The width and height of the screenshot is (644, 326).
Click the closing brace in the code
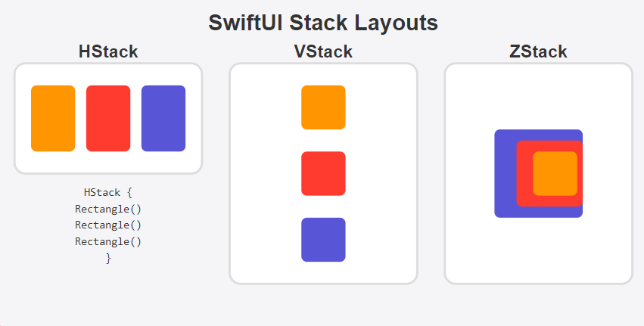[x=108, y=259]
